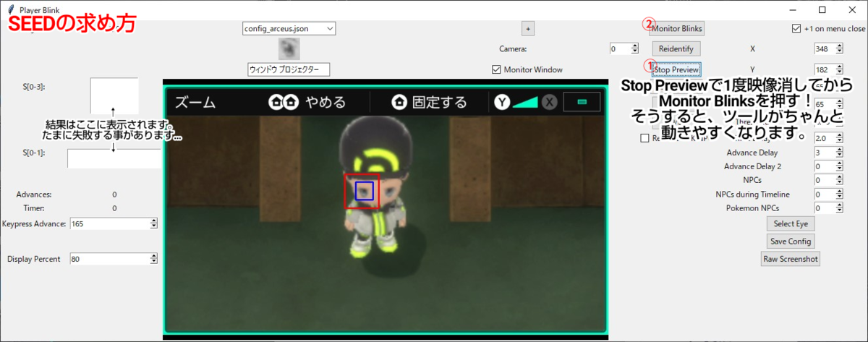Click the ウィンドウ プロジェクター window name field
Image resolution: width=868 pixels, height=342 pixels.
[289, 69]
